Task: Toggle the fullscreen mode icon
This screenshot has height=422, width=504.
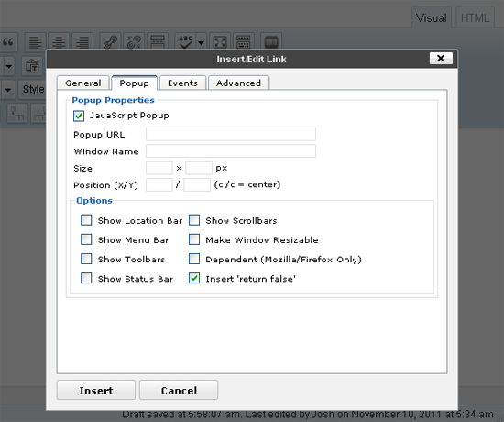Action: click(x=220, y=42)
